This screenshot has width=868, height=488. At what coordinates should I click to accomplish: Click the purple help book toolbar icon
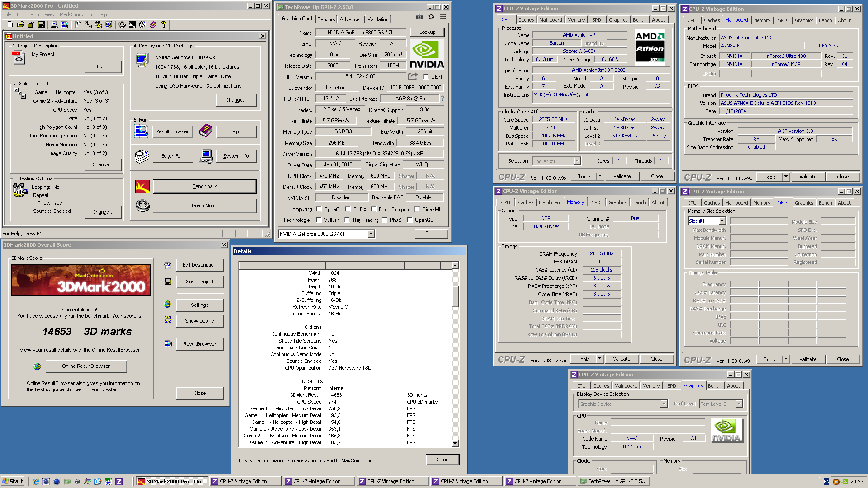153,24
